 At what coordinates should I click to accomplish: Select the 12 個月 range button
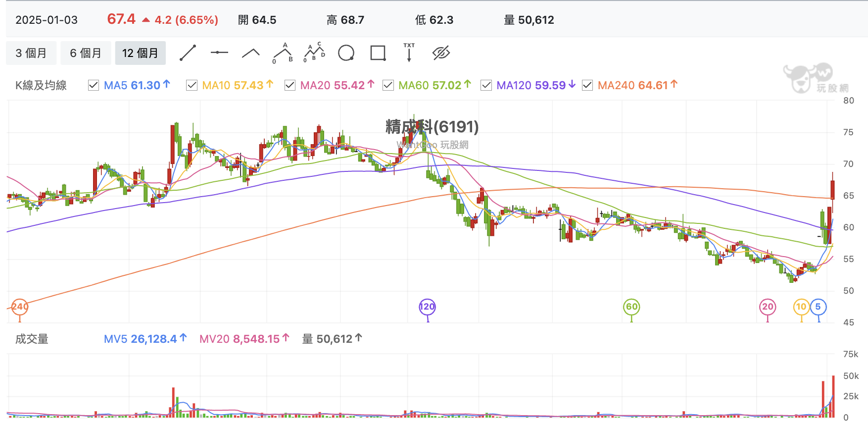pyautogui.click(x=141, y=53)
